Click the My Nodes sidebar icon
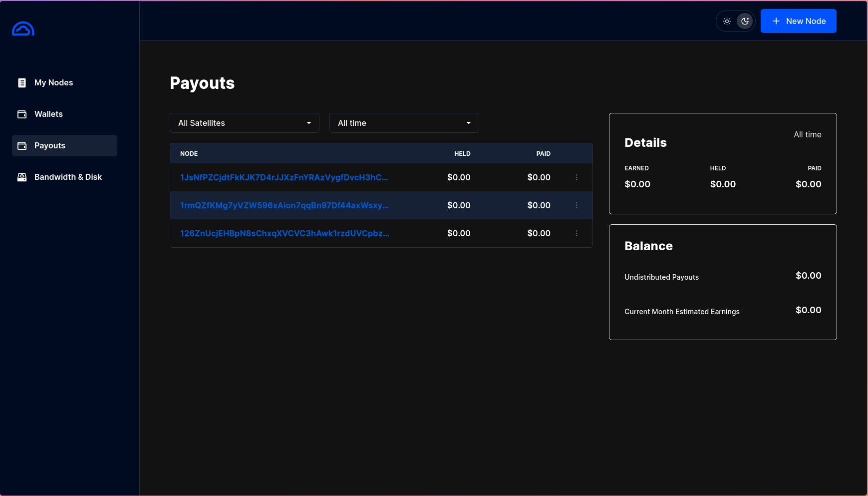 (x=22, y=83)
